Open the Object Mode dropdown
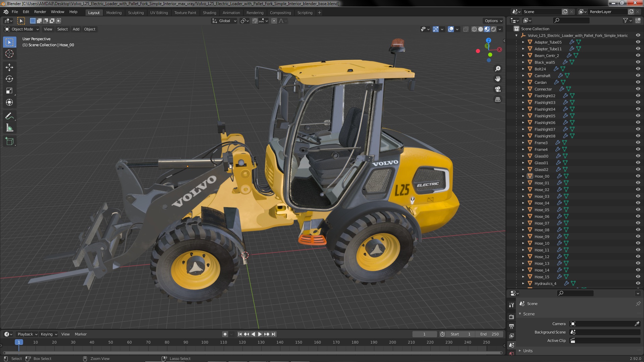644x362 pixels. coord(22,29)
